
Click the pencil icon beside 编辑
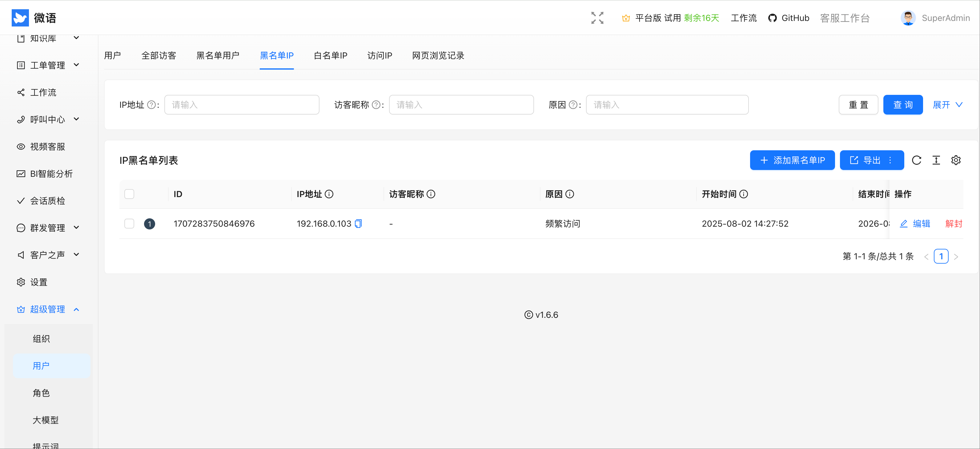pyautogui.click(x=904, y=224)
